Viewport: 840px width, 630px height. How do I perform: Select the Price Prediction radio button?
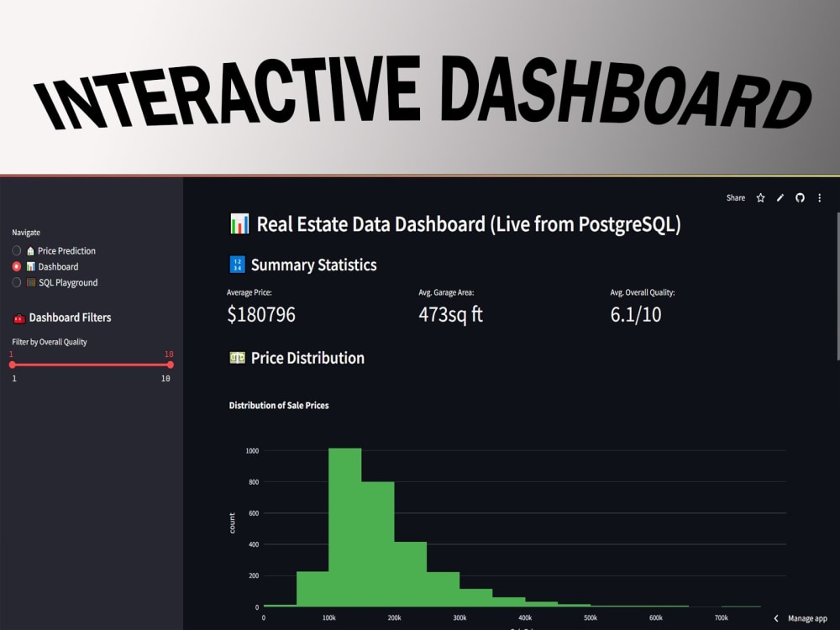pos(15,250)
